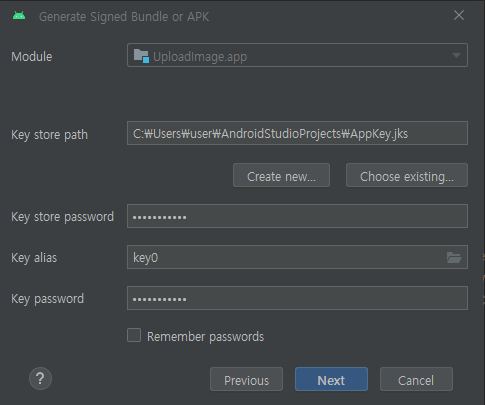Click the help question mark button
Viewport: 485px width, 405px height.
tap(40, 379)
